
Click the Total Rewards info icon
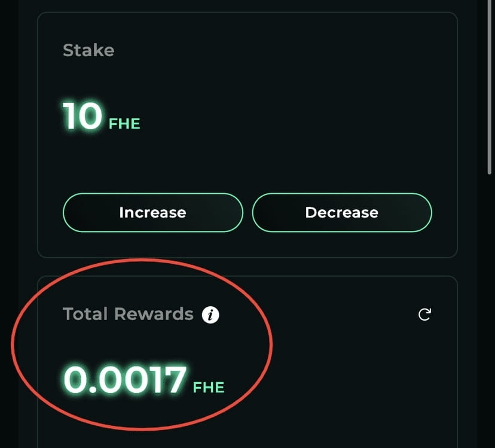tap(210, 315)
